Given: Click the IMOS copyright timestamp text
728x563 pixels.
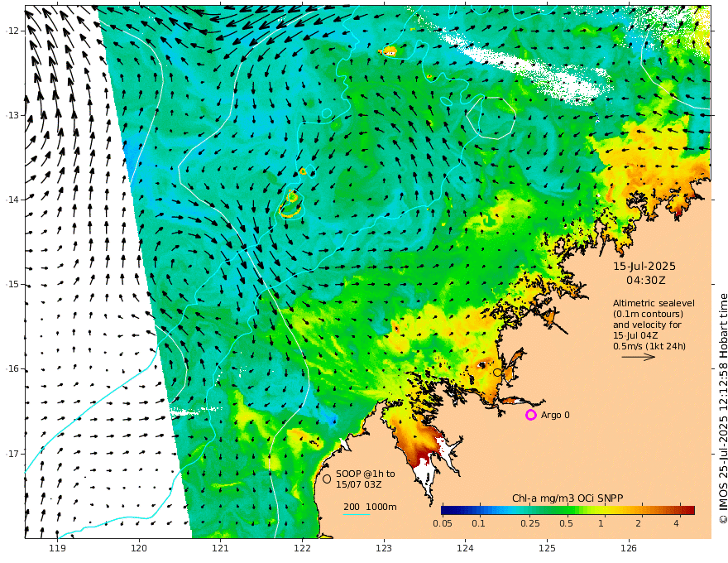Looking at the screenshot, I should click(722, 409).
